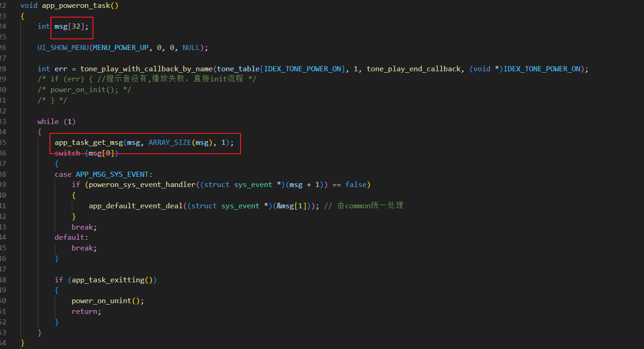The image size is (644, 349).
Task: Click the tone_table array identifier
Action: (238, 69)
